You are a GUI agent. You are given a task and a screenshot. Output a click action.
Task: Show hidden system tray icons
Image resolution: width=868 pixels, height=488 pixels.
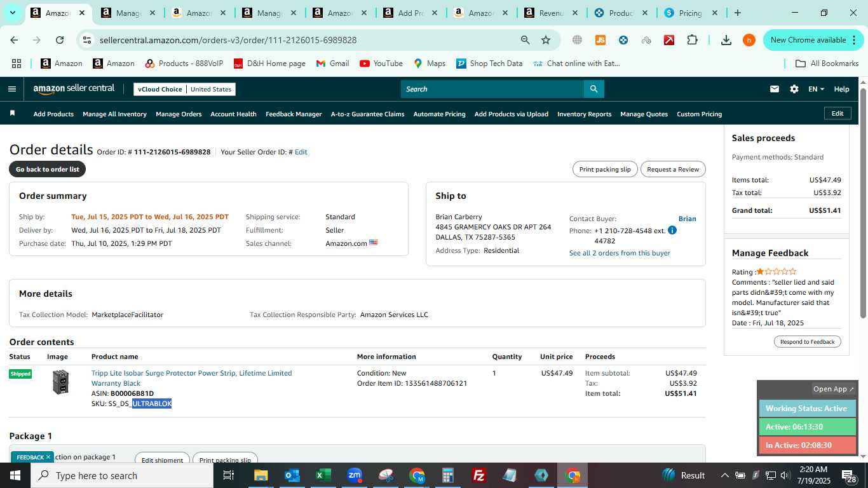[724, 475]
